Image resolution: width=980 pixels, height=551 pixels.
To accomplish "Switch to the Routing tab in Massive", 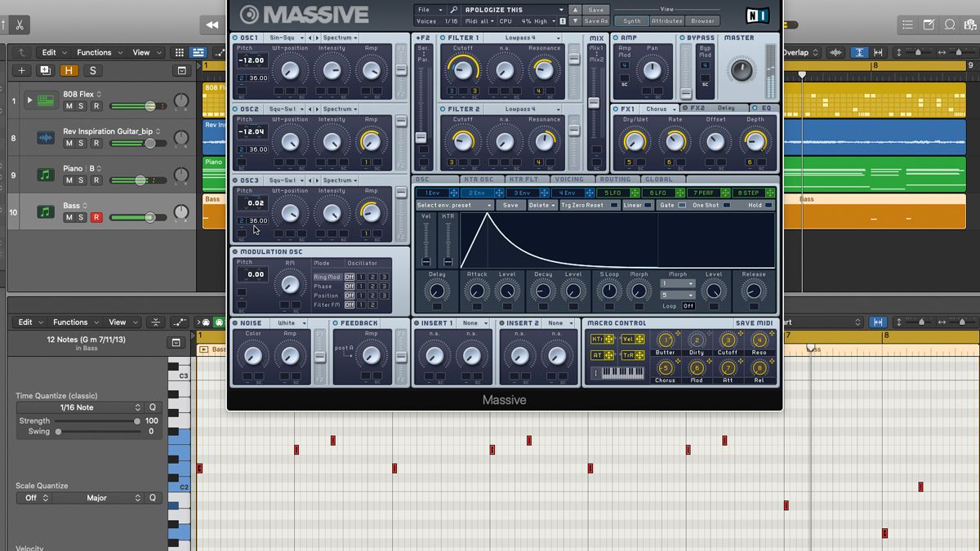I will pyautogui.click(x=617, y=179).
